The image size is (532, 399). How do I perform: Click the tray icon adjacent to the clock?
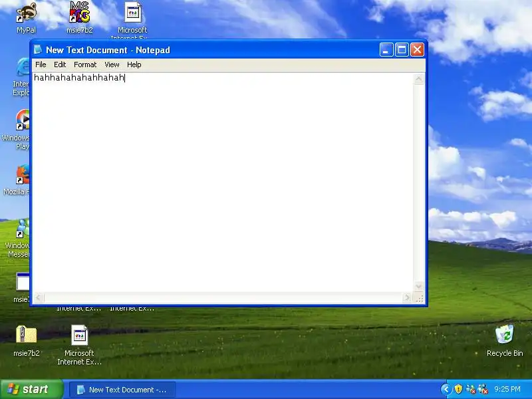click(483, 389)
